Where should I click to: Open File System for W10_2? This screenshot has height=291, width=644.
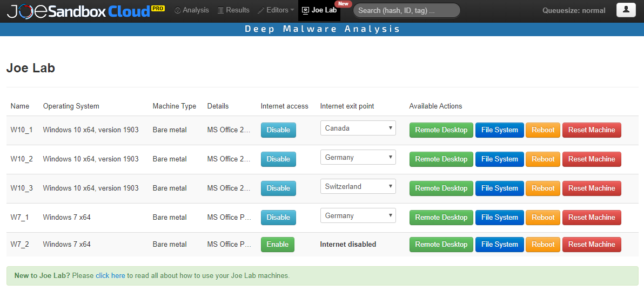pyautogui.click(x=500, y=159)
